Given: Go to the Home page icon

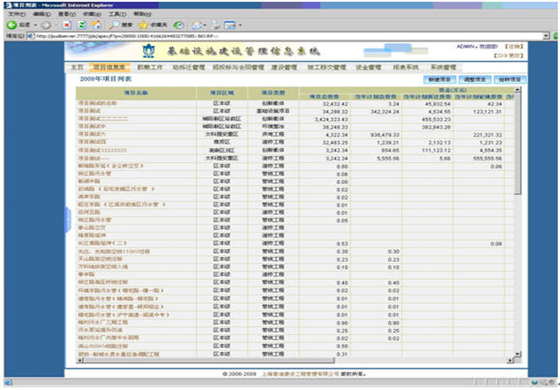Looking at the screenshot, I should click(96, 25).
